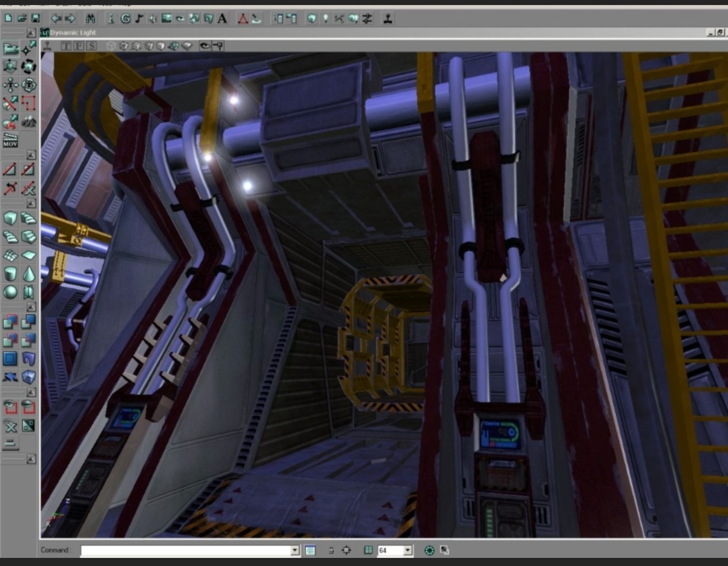
Task: Redo with the right arrow icon
Action: (70, 19)
